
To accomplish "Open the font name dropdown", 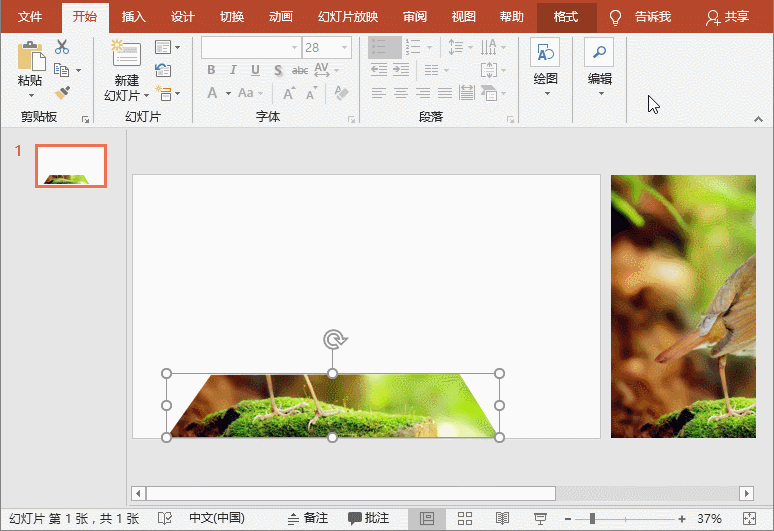I will click(x=294, y=47).
